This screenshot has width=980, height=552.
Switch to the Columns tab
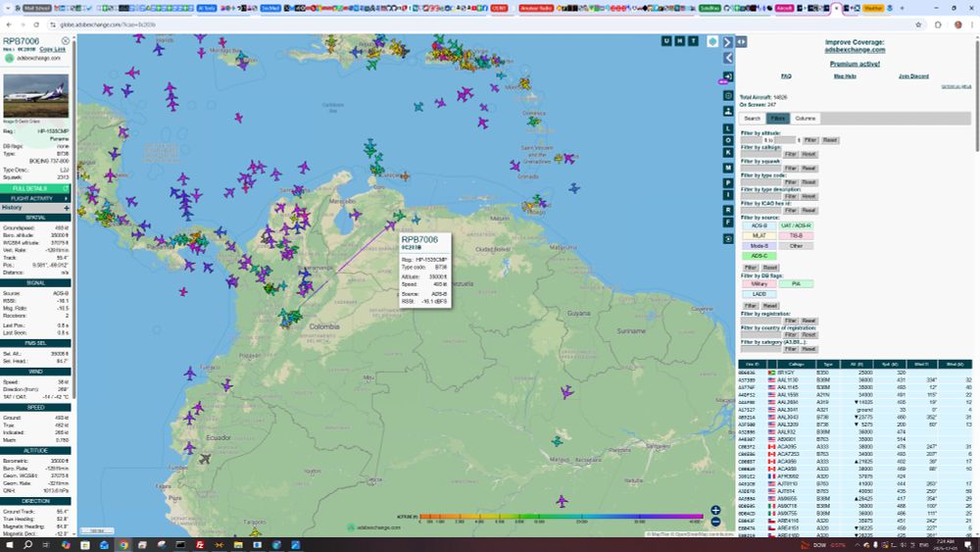click(x=805, y=119)
